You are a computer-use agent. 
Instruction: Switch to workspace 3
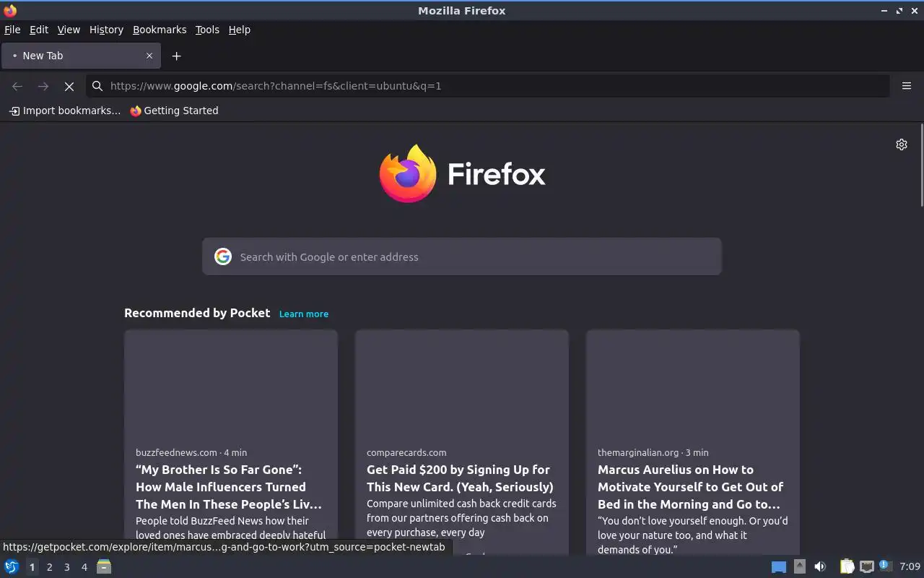[x=66, y=567]
